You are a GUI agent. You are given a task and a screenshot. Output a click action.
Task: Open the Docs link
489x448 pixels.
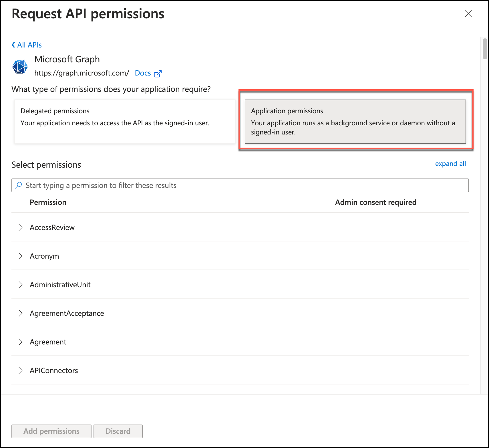143,73
